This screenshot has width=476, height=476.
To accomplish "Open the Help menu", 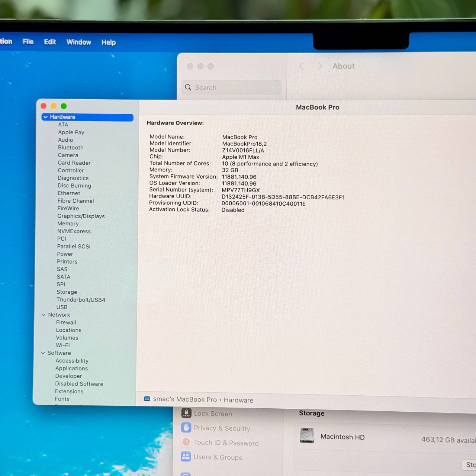I will pyautogui.click(x=108, y=42).
